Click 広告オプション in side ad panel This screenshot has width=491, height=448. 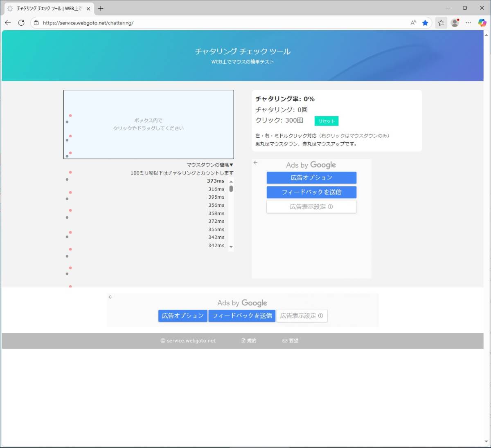[311, 177]
